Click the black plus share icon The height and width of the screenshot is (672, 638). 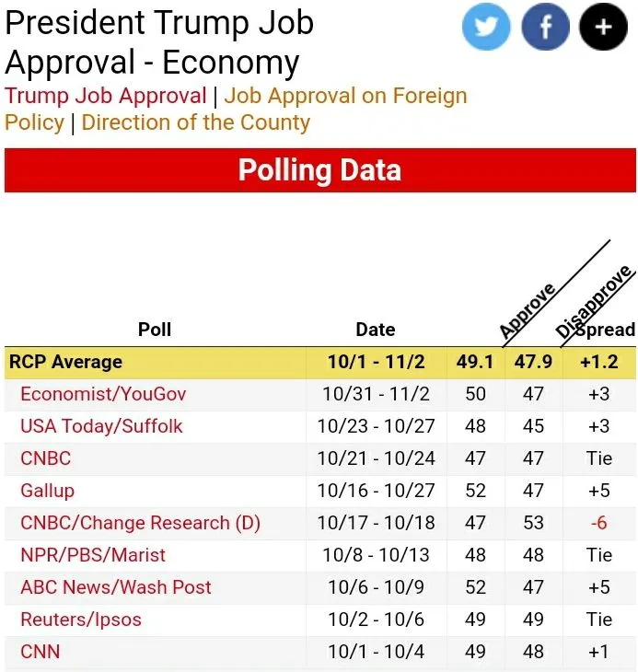pos(604,27)
